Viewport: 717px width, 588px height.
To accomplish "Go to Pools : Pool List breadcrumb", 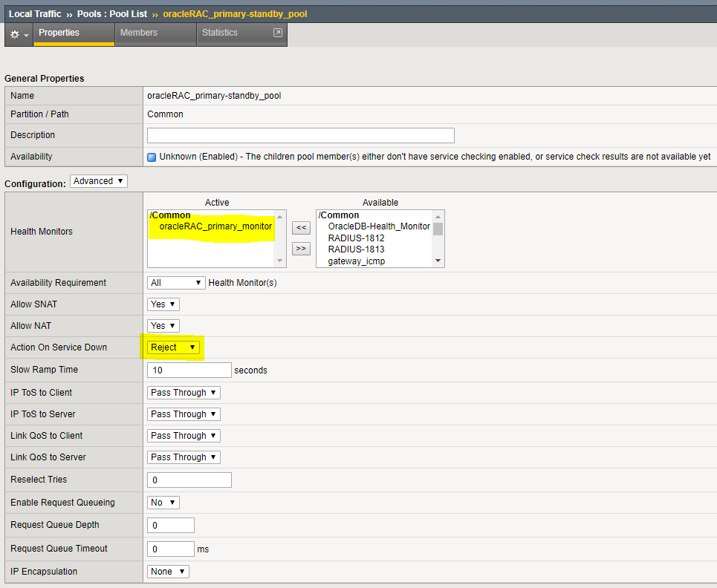I will coord(112,13).
